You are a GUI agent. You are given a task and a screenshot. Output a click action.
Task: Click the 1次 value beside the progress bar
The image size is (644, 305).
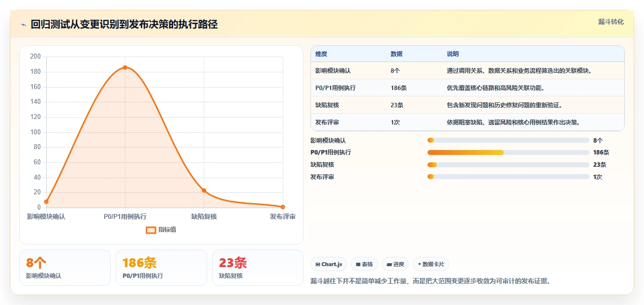pyautogui.click(x=598, y=177)
